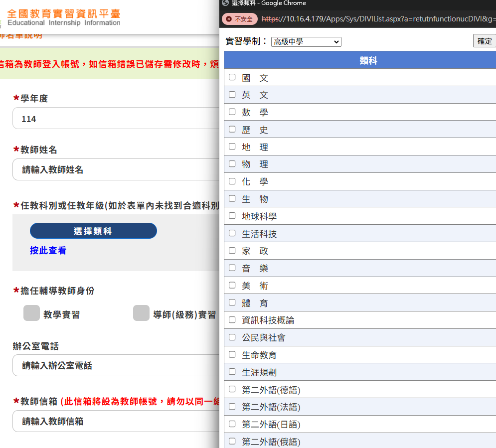Click the 類科 column header
Screen dimensions: 496x448
368,60
